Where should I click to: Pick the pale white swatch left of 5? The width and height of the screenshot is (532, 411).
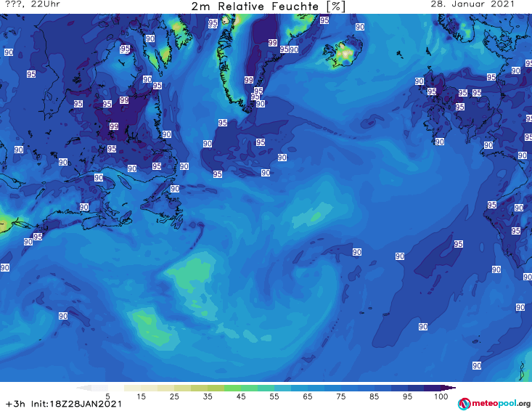99,388
